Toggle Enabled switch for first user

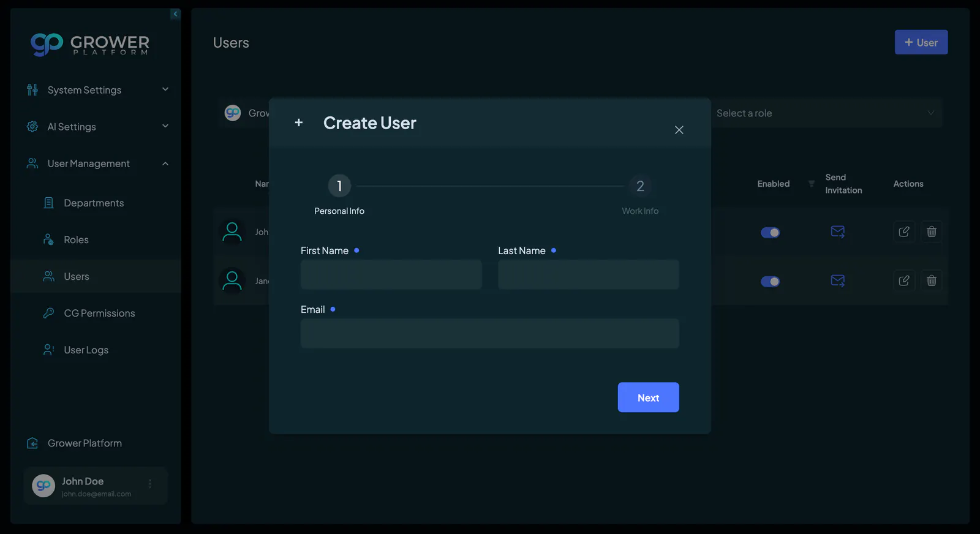770,233
